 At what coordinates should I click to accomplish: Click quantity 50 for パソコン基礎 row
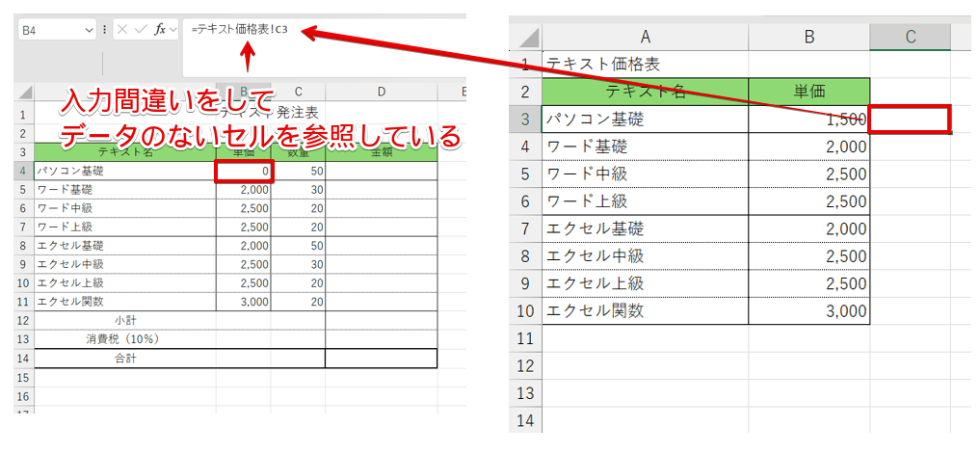pos(298,171)
